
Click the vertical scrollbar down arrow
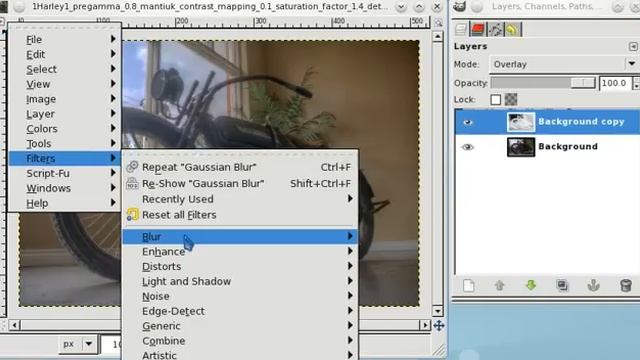pos(438,311)
